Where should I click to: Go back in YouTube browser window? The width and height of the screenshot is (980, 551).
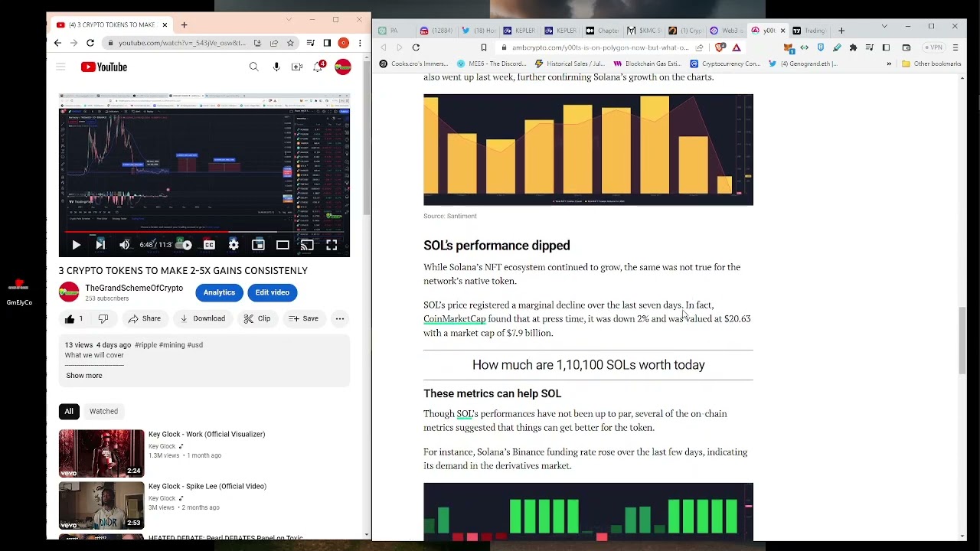tap(57, 43)
